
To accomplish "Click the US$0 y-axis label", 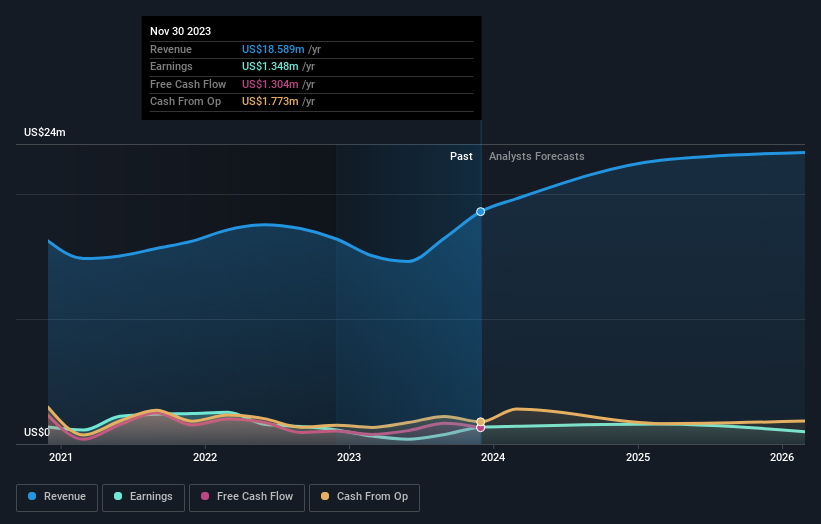I will [x=37, y=432].
